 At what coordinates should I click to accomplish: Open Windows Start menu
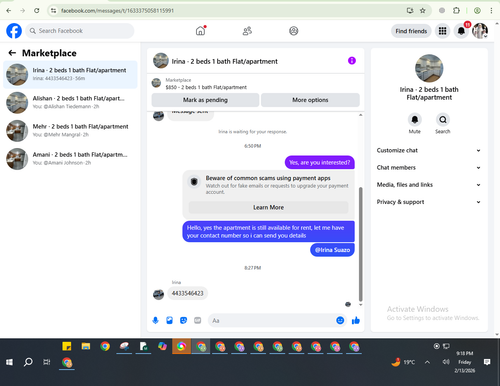tap(9, 362)
